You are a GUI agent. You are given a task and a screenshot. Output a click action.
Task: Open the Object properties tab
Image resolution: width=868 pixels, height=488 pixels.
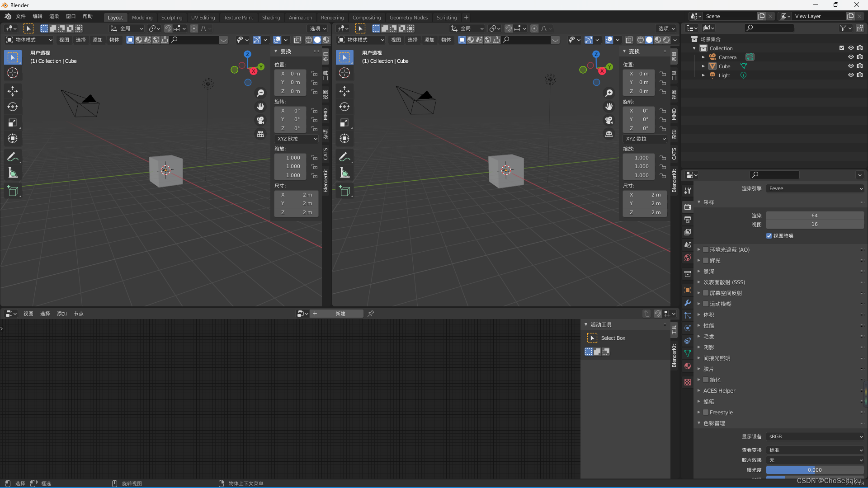coord(688,290)
